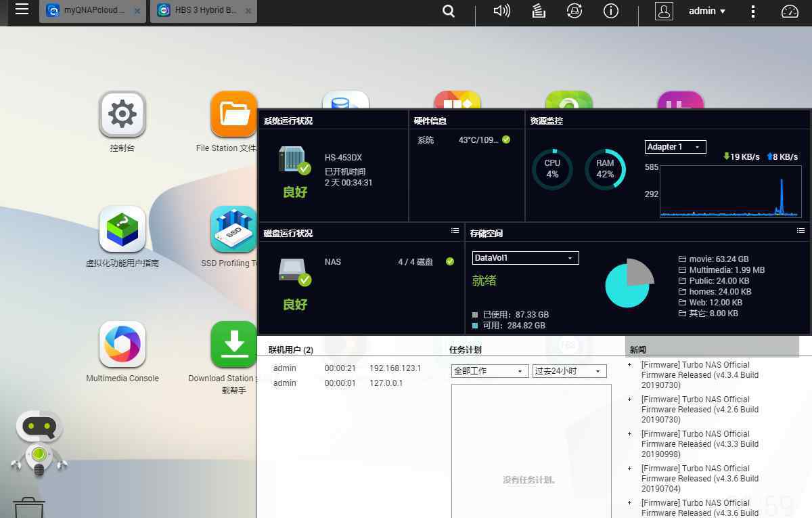Viewport: 812px width, 518px height.
Task: Click the disk drive health icon
Action: point(294,272)
